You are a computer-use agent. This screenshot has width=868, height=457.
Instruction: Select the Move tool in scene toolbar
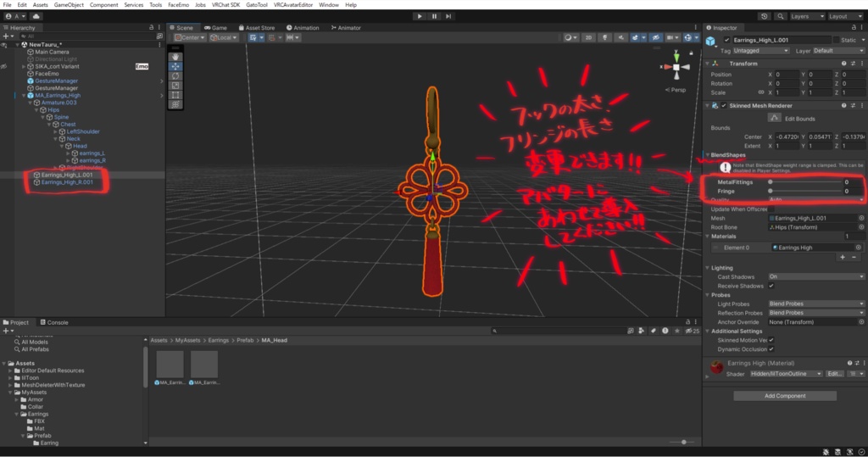pos(175,66)
